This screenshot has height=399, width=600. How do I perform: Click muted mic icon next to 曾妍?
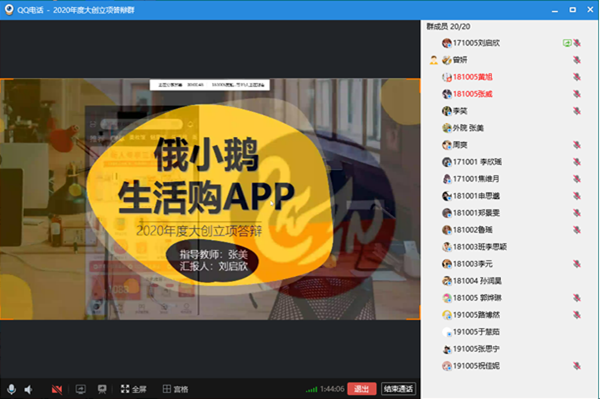[x=577, y=60]
